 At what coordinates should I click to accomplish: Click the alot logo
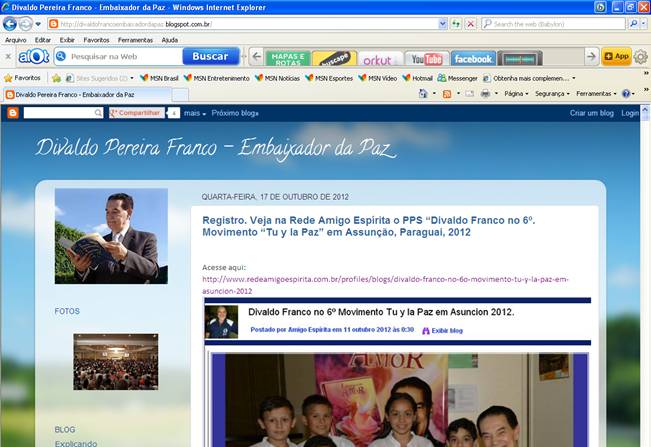[x=34, y=57]
